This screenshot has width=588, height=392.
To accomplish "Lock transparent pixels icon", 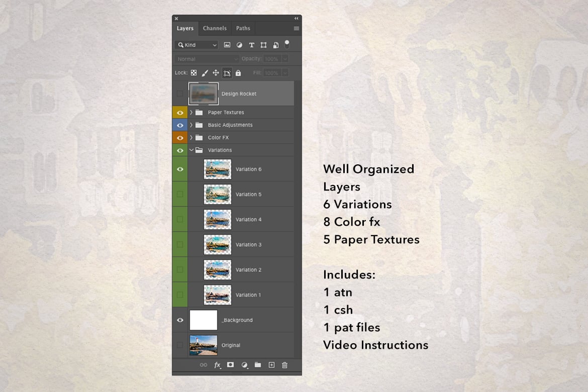I will pyautogui.click(x=193, y=73).
